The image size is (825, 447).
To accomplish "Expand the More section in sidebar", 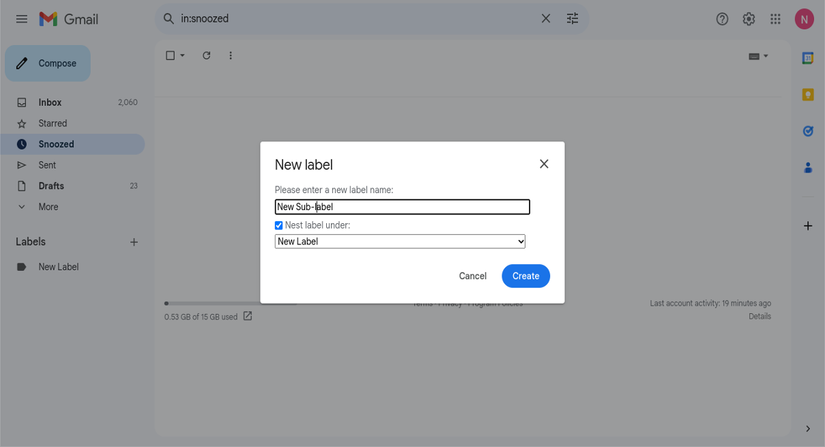I will pyautogui.click(x=47, y=207).
